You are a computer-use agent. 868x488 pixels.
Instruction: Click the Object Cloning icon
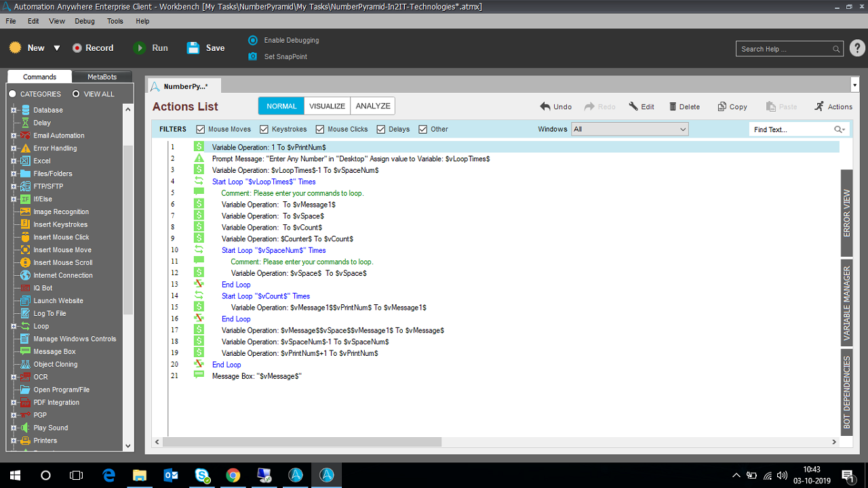tap(24, 364)
